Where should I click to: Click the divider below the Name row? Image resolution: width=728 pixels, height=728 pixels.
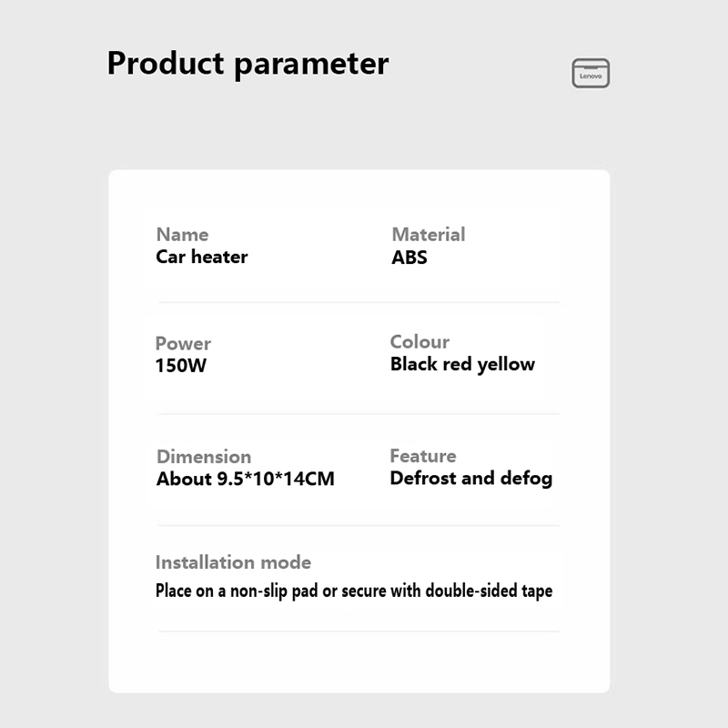coord(359,302)
